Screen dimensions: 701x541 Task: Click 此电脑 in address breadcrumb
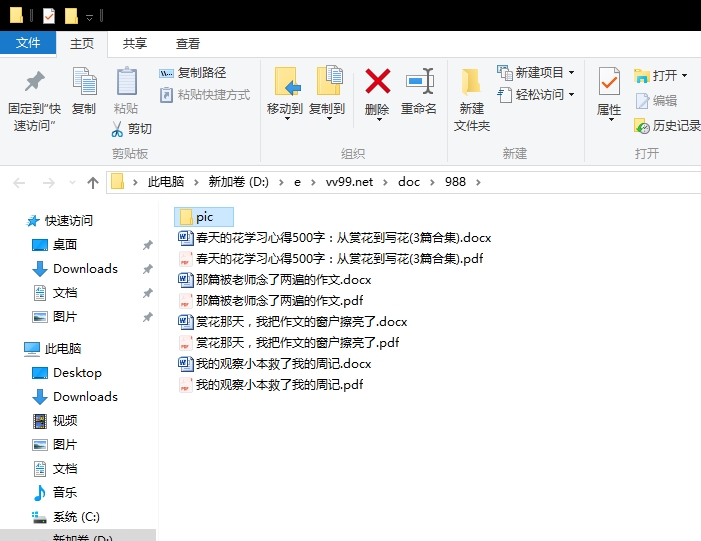166,182
